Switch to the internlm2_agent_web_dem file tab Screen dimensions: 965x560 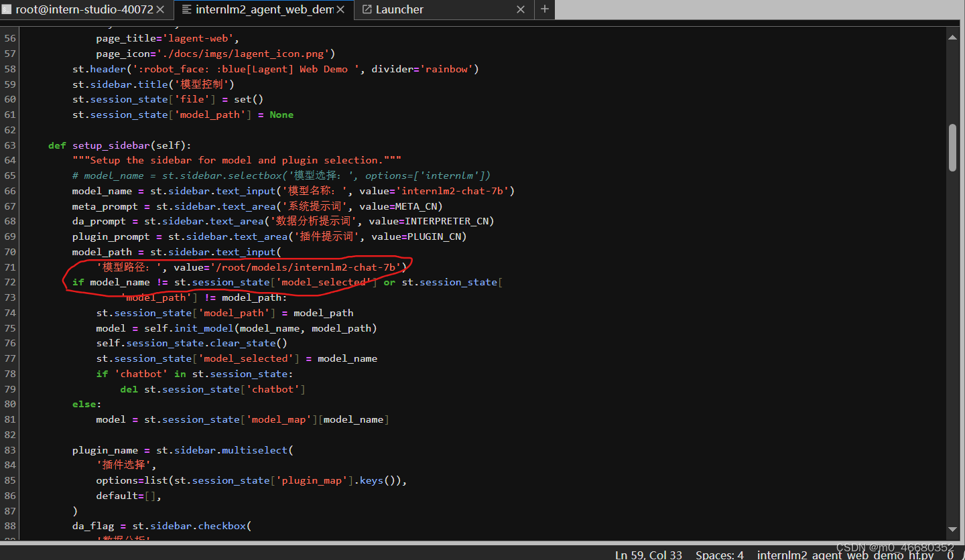[x=264, y=9]
